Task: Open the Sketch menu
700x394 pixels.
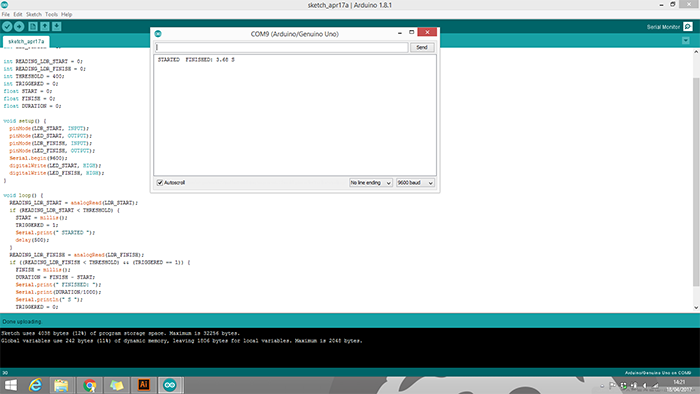Action: click(x=33, y=14)
